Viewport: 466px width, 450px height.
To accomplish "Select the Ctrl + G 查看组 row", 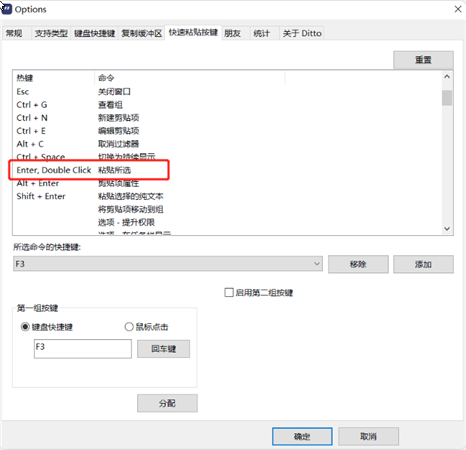I will tap(227, 105).
